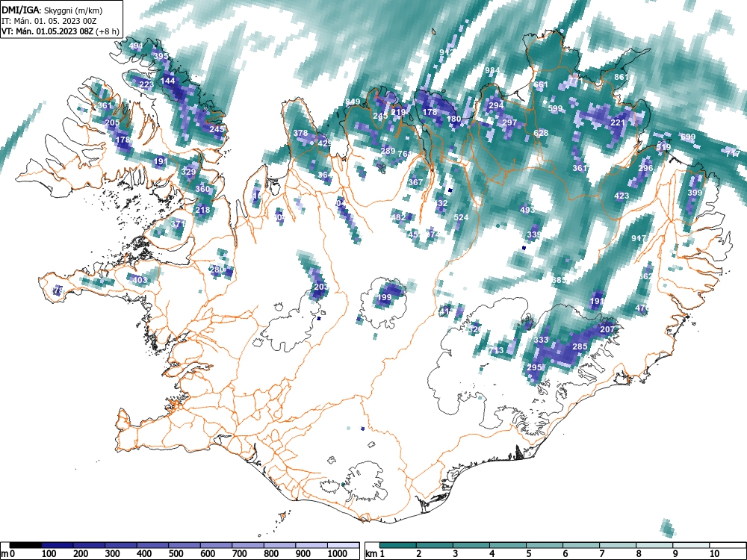Image resolution: width=747 pixels, height=560 pixels.
Task: Click the 'VT: Mán. 01.05.2023 08Z (+8 h)' line
Action: 60,31
